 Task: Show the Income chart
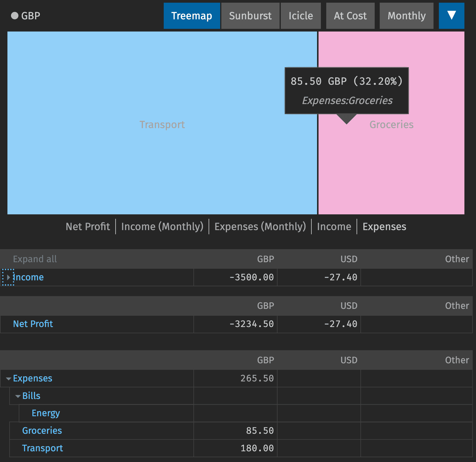click(x=334, y=227)
